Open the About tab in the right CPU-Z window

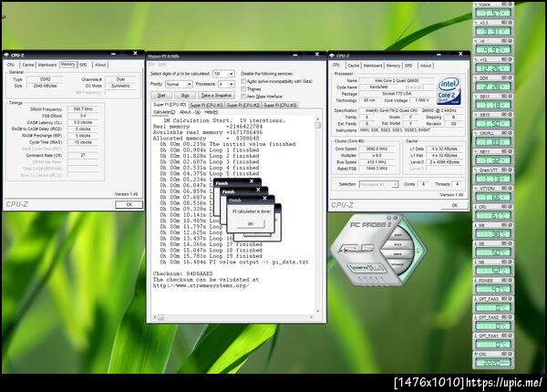pos(425,66)
